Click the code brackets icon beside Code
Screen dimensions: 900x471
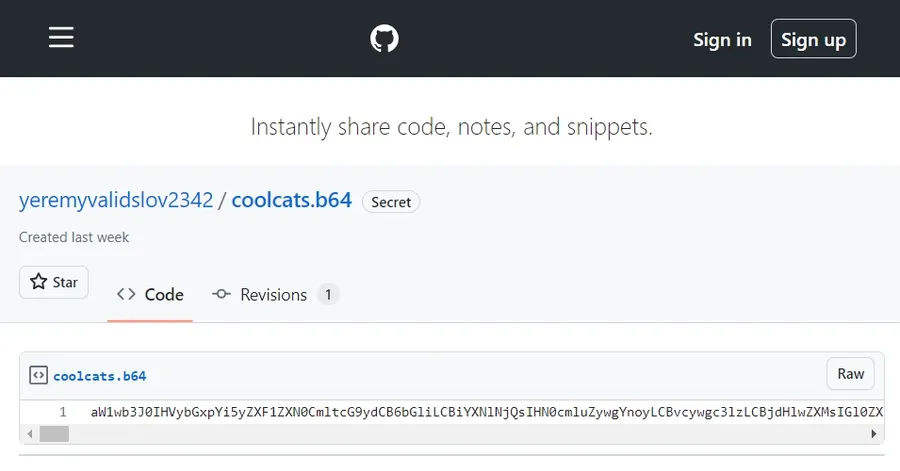[x=126, y=294]
